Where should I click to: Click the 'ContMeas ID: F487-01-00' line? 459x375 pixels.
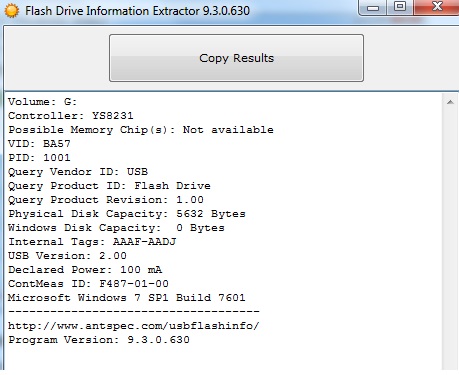88,284
